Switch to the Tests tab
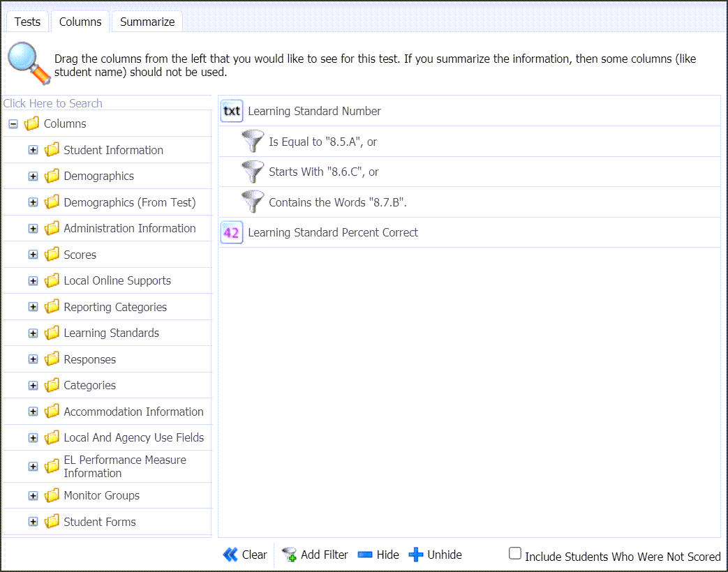The height and width of the screenshot is (572, 728). [x=27, y=22]
